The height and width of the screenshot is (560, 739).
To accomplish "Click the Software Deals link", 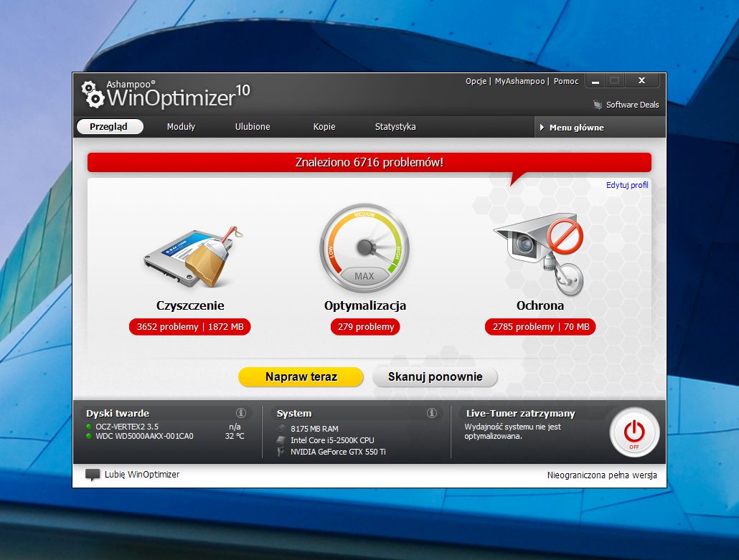I will coord(633,105).
